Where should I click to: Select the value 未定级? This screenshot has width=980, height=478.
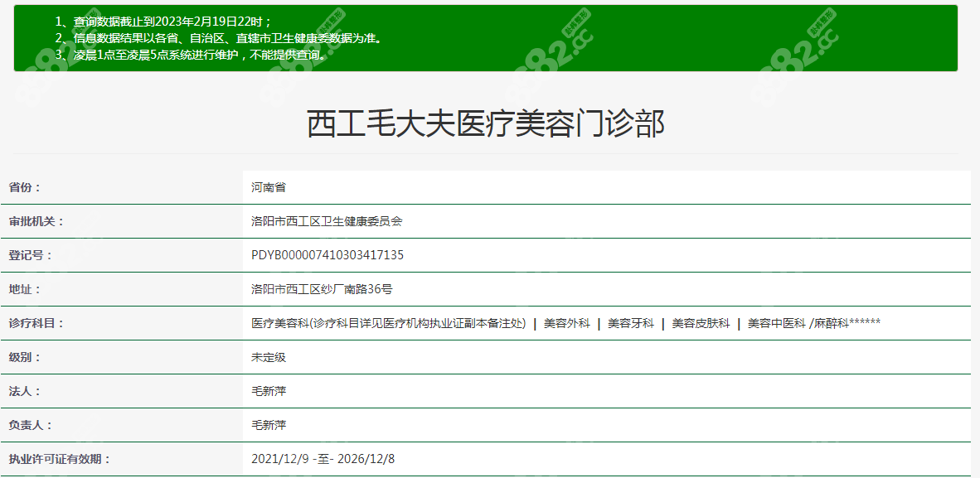click(x=268, y=357)
